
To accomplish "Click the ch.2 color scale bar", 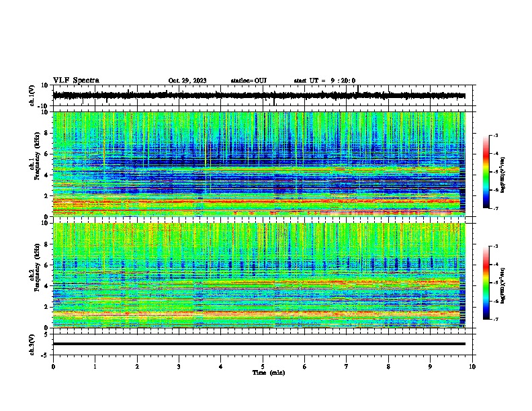I will tap(486, 283).
